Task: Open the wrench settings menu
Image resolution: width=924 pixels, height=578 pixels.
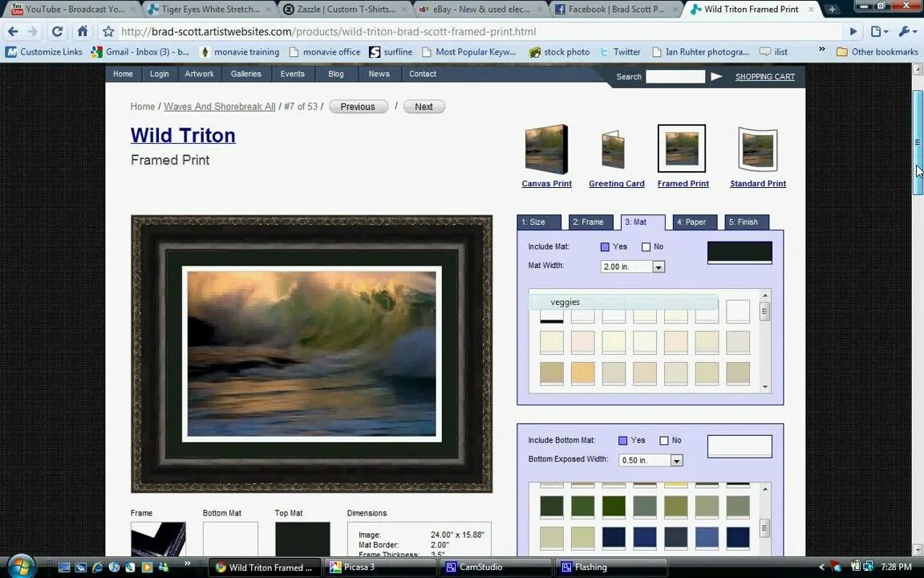Action: (x=906, y=32)
